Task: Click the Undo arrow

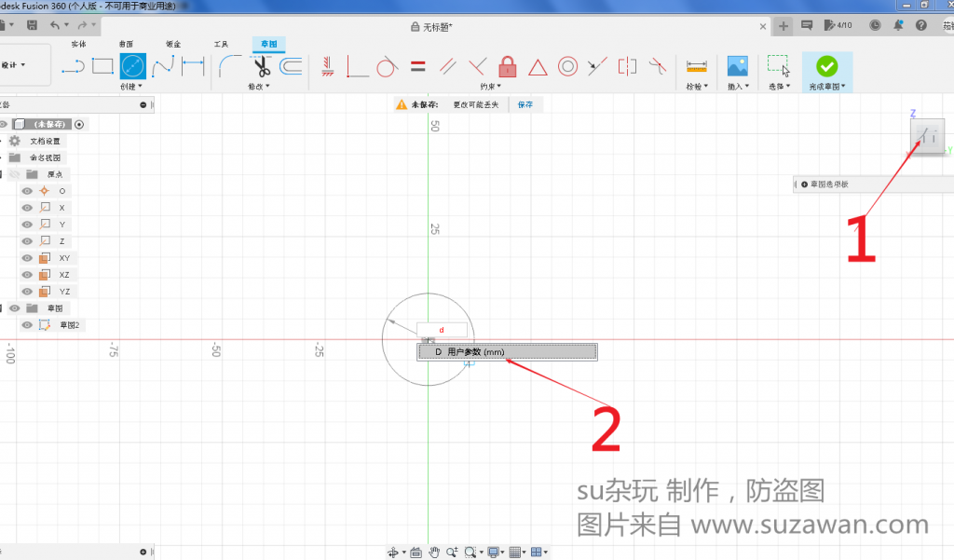Action: 55,25
